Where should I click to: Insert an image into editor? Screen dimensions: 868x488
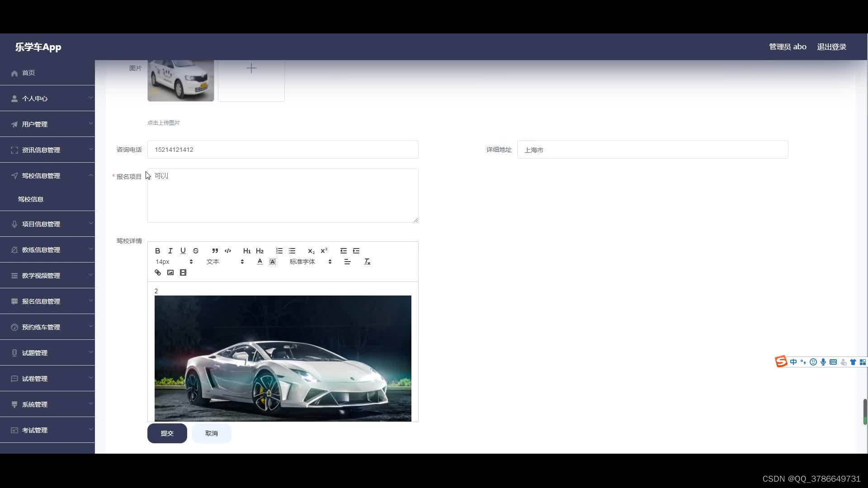170,272
